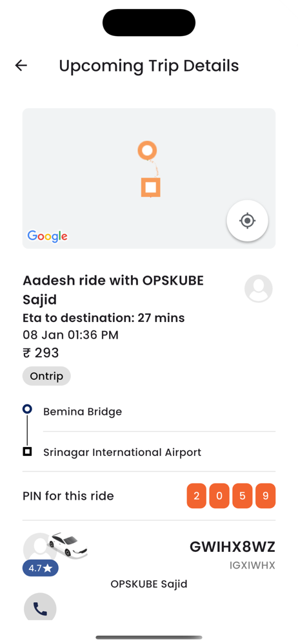Viewport: 298px width, 644px height.
Task: Tap the white car vehicle image
Action: [x=68, y=546]
